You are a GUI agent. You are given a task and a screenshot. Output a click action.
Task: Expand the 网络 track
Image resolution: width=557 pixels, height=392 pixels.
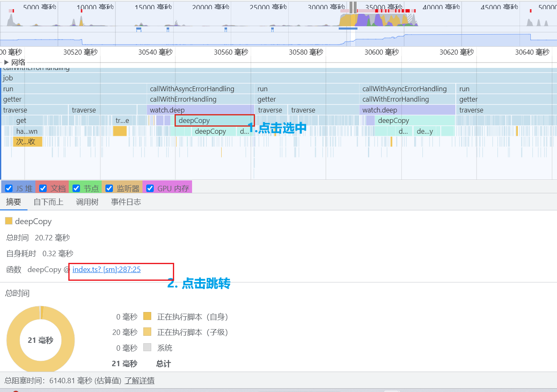click(6, 62)
